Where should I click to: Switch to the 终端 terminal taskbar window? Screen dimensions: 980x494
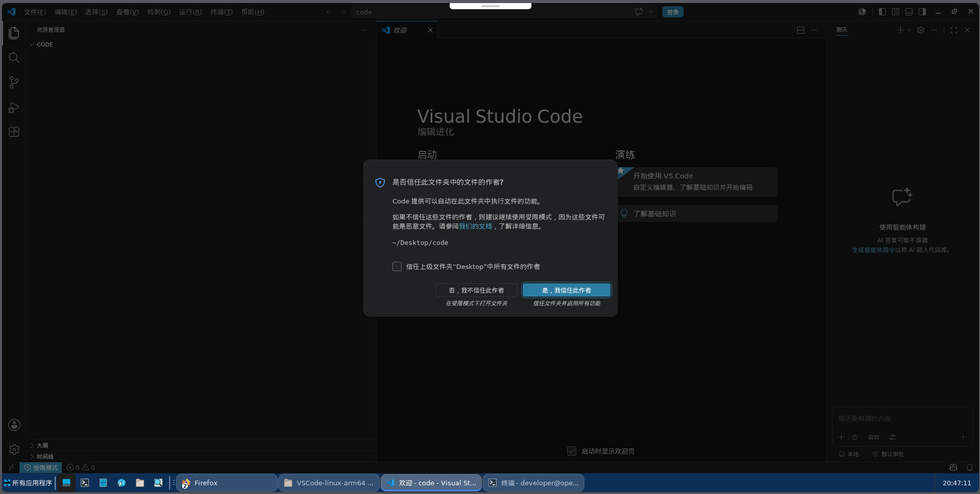[x=533, y=483]
